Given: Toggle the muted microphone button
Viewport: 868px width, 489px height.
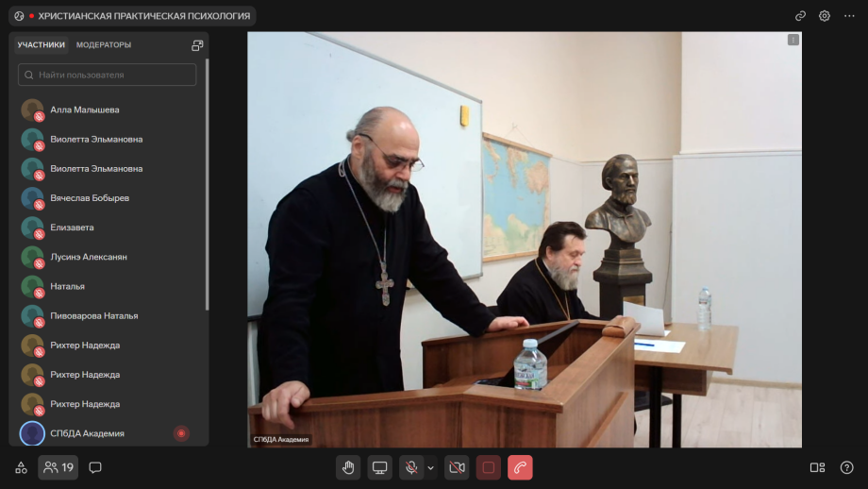Looking at the screenshot, I should [411, 467].
